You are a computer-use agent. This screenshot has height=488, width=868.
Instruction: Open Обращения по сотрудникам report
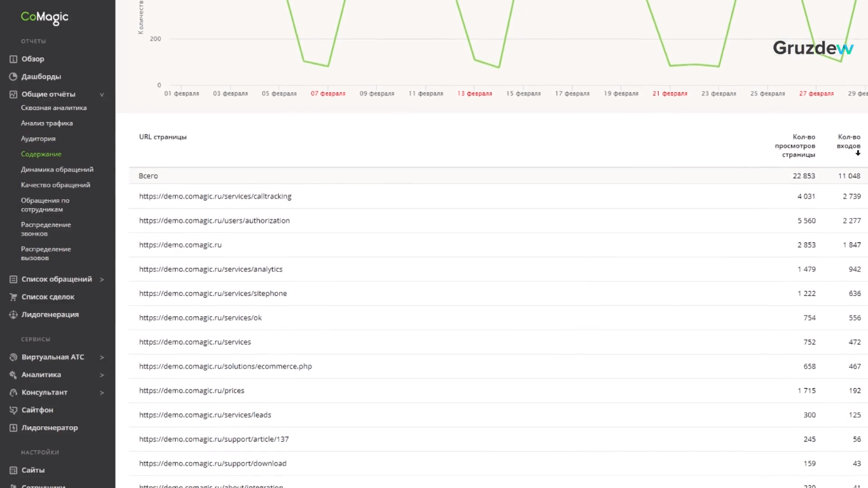click(x=45, y=205)
